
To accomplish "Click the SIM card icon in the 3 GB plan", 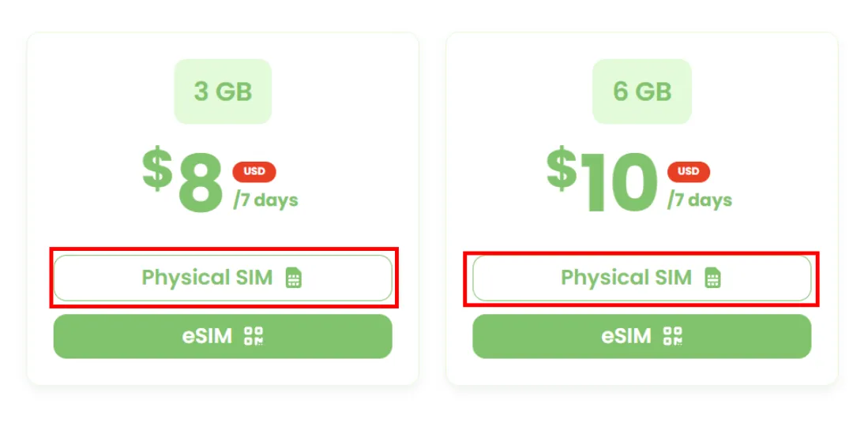I will (294, 277).
